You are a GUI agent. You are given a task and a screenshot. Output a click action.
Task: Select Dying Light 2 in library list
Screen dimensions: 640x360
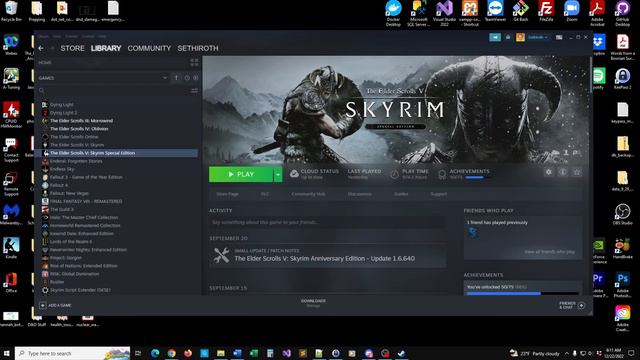click(x=63, y=113)
